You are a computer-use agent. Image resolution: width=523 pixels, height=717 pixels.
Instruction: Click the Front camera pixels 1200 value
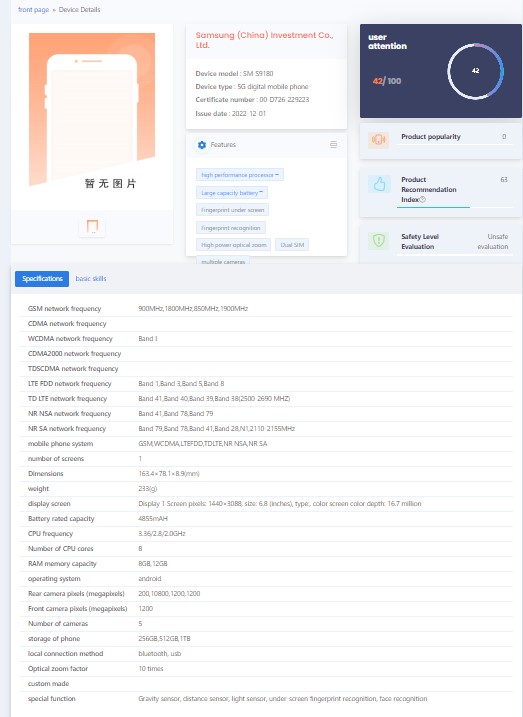click(145, 609)
